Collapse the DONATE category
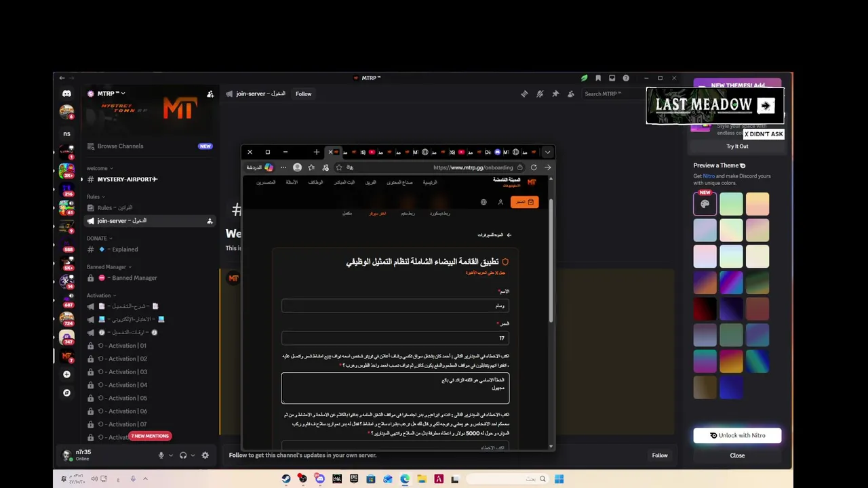The width and height of the screenshot is (868, 488). click(x=99, y=239)
